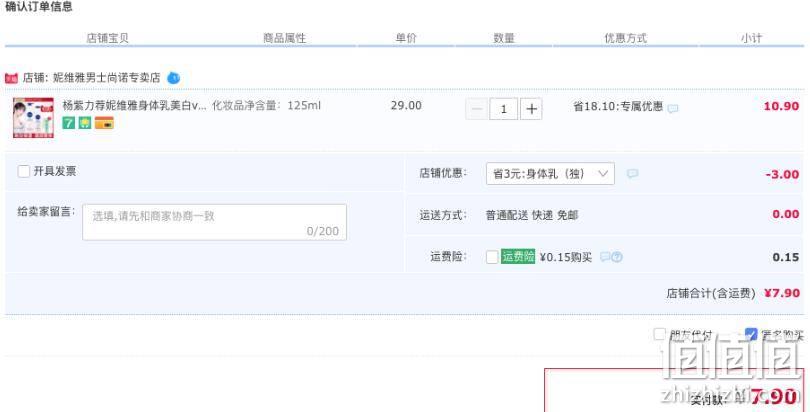The height and width of the screenshot is (412, 810).
Task: Click the 0.15 insurance price value
Action: click(786, 257)
